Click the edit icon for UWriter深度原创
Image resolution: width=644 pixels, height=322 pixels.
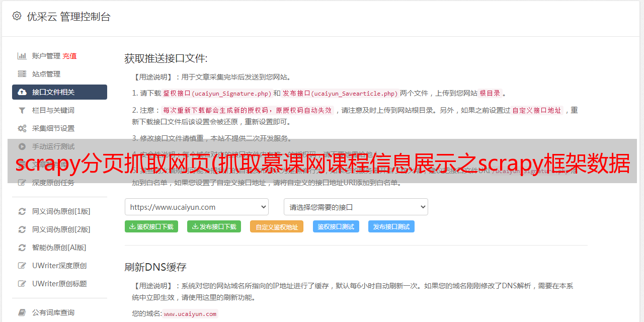(x=22, y=266)
